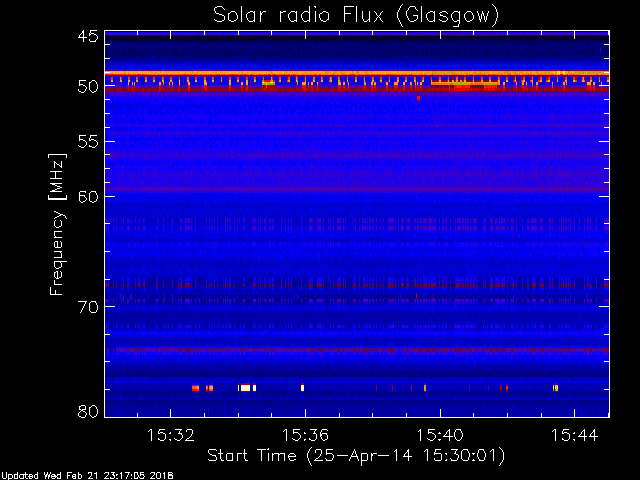Click the 'Solar radio Flux (Glasgow)' title
The image size is (640, 480).
click(356, 16)
